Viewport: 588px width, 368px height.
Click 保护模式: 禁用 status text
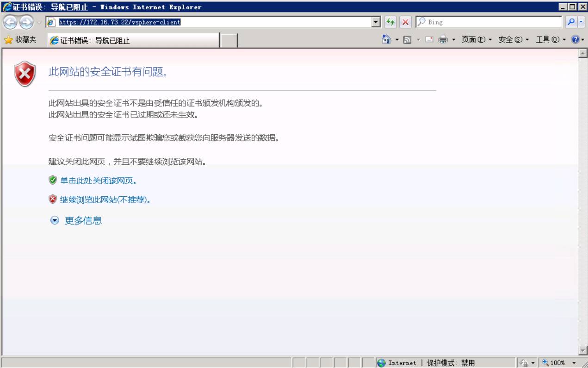point(451,363)
